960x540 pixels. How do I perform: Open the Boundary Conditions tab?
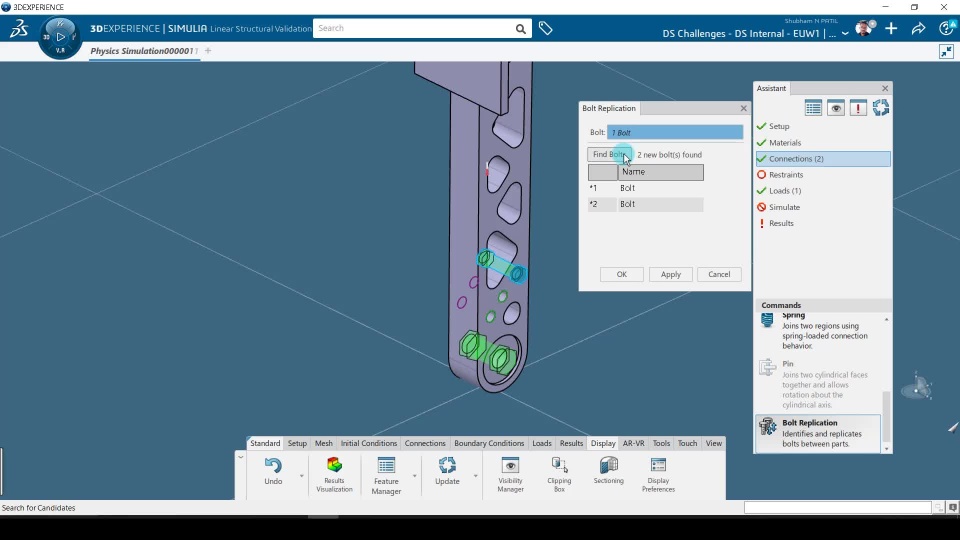(489, 443)
